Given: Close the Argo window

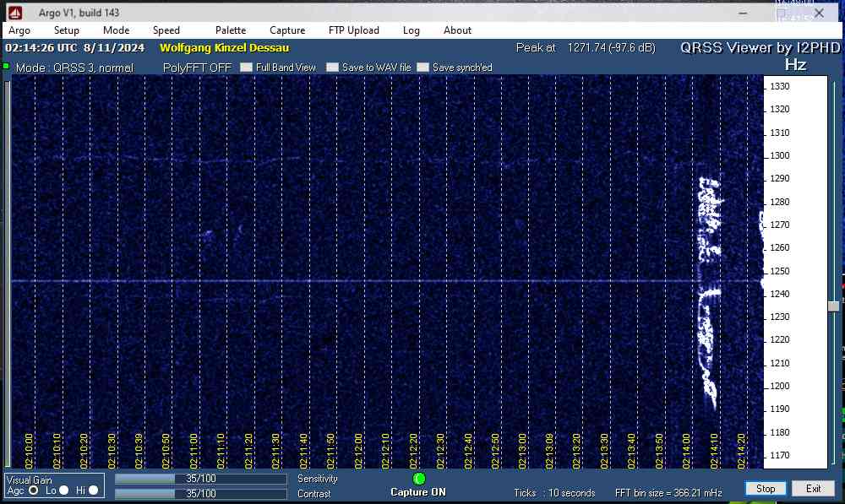Looking at the screenshot, I should (819, 13).
